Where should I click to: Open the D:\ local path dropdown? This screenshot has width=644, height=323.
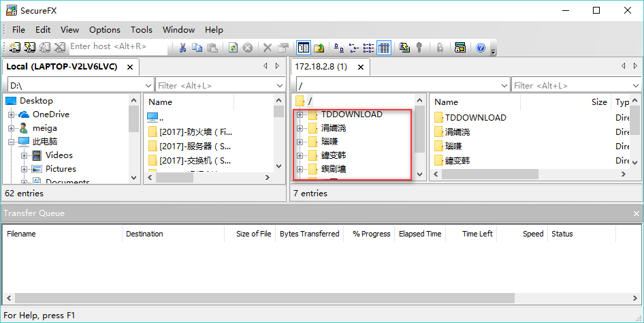(x=148, y=86)
